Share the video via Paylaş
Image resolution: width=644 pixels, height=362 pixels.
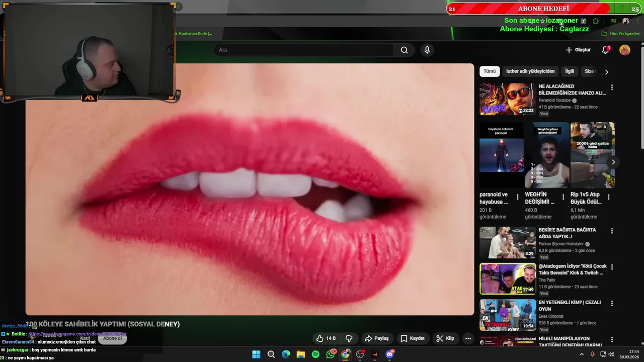(377, 338)
